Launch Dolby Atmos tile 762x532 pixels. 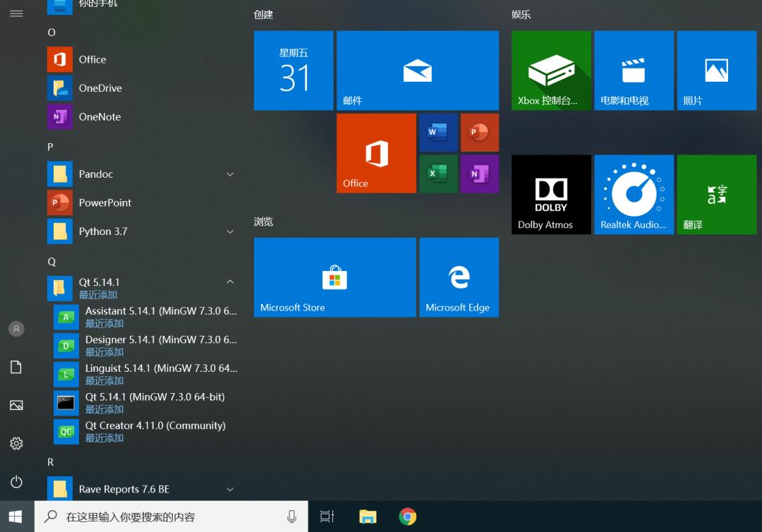click(x=551, y=194)
